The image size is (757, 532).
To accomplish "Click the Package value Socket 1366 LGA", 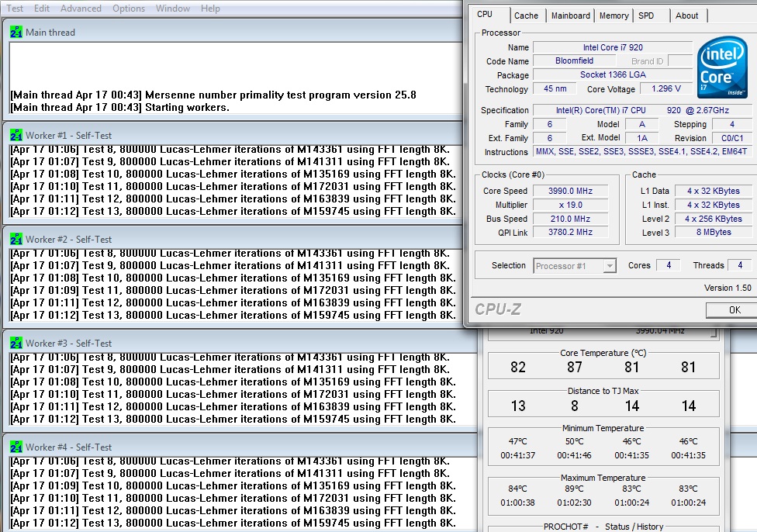I will (613, 74).
